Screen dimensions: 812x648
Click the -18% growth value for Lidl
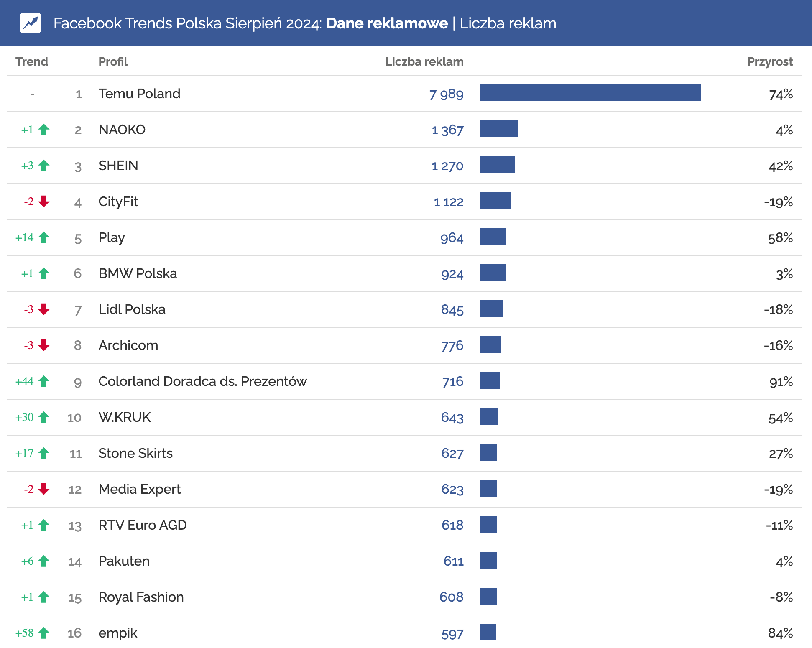[778, 309]
